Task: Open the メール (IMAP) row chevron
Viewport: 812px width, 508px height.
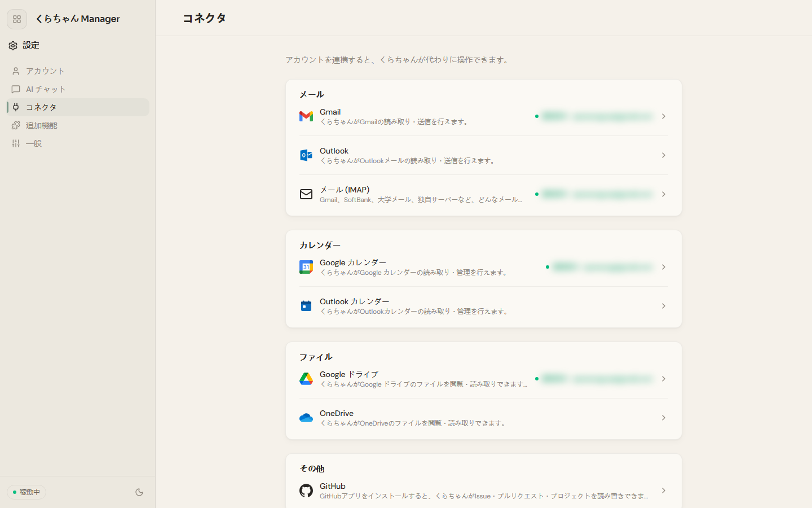Action: click(x=664, y=194)
